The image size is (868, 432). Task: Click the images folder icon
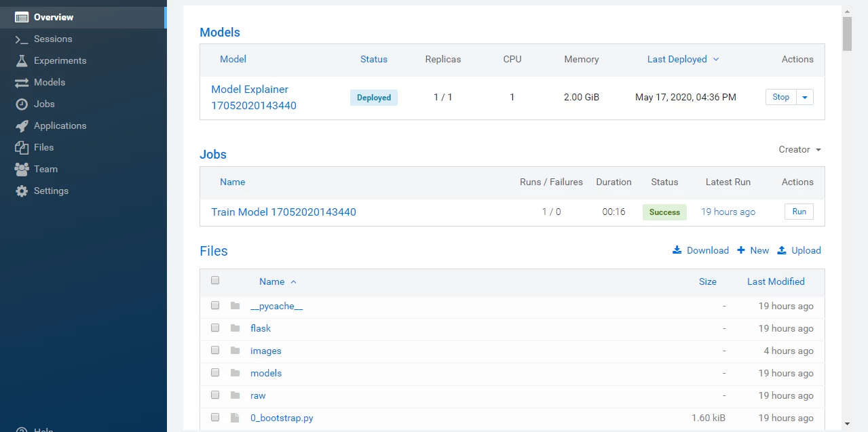point(235,351)
